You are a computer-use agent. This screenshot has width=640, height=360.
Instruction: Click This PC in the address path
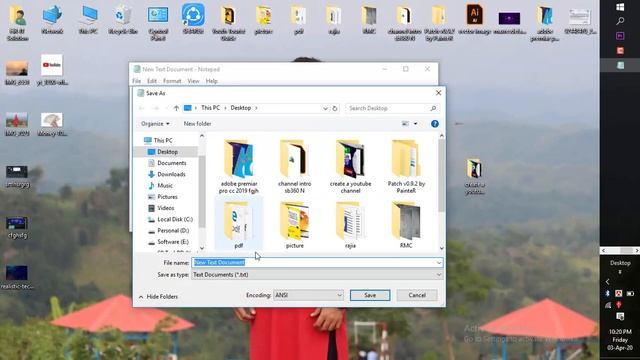(x=210, y=108)
